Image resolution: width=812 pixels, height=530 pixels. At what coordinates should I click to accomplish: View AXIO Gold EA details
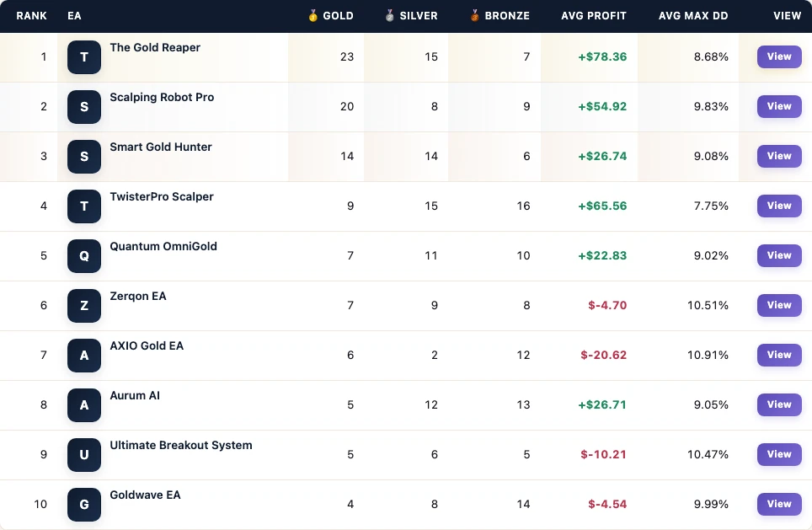tap(779, 355)
